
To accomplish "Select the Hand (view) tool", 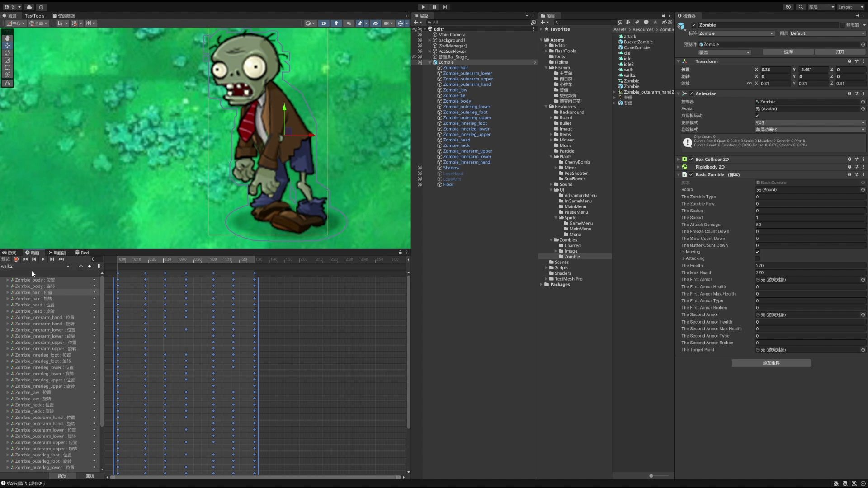I will coord(7,38).
